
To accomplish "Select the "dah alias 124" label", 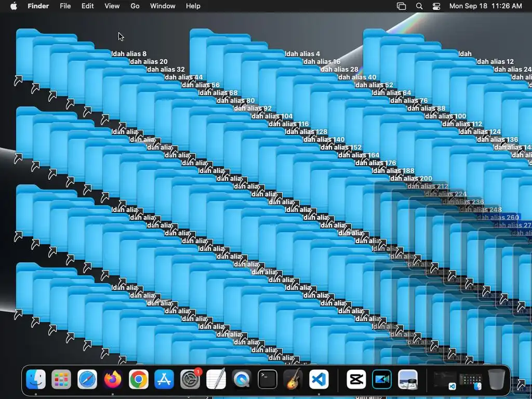I will tap(480, 131).
